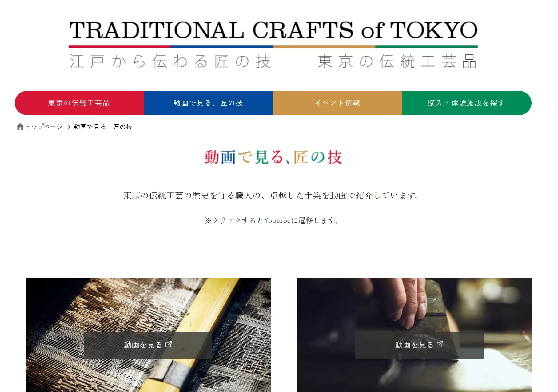Open the 東京の伝統工芸品 red menu tab

click(x=79, y=103)
